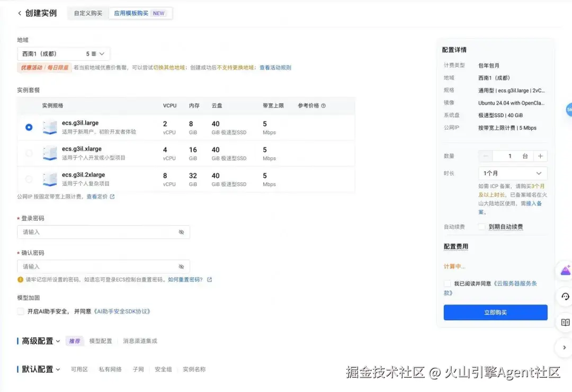Check agreement to 云服务器服务条款
This screenshot has height=392, width=572.
coord(447,283)
